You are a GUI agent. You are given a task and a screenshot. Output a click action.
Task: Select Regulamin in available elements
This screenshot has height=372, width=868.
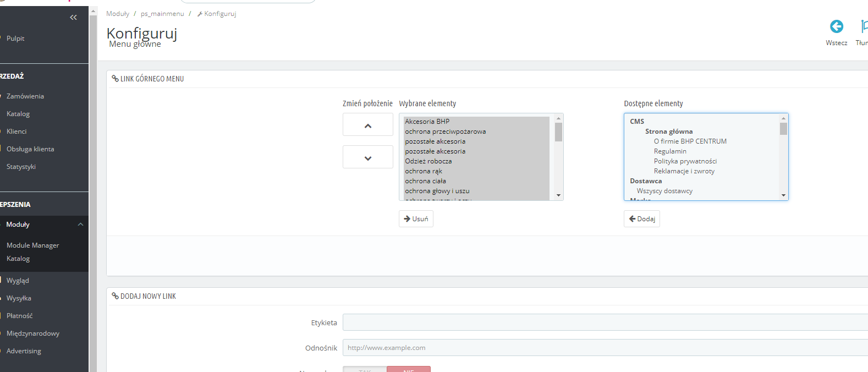[670, 151]
